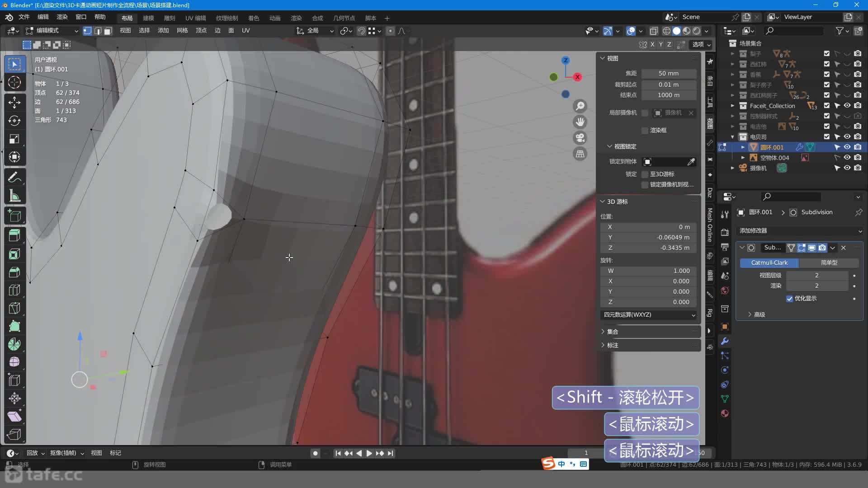Click the viewport pan hand icon

tap(580, 122)
